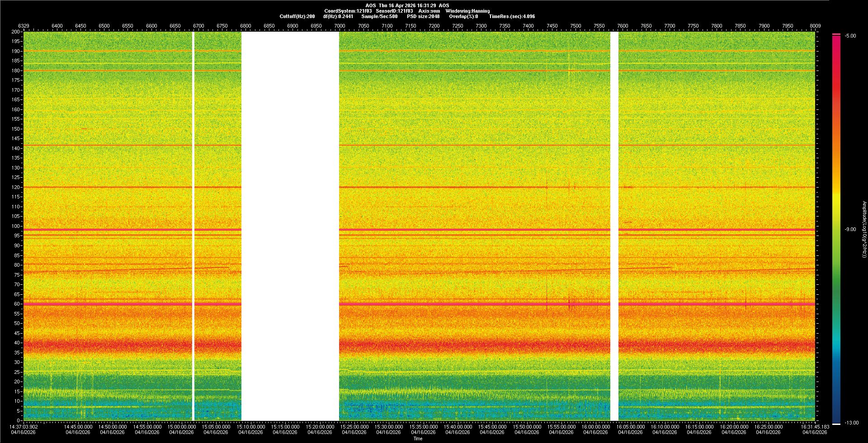Click the 7000 tick on top axis

click(x=340, y=26)
